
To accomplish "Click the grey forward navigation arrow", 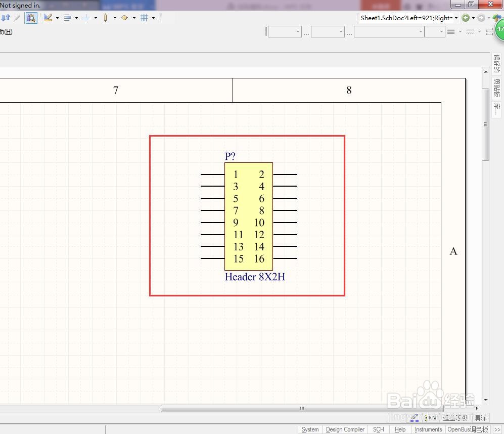I will [x=481, y=18].
